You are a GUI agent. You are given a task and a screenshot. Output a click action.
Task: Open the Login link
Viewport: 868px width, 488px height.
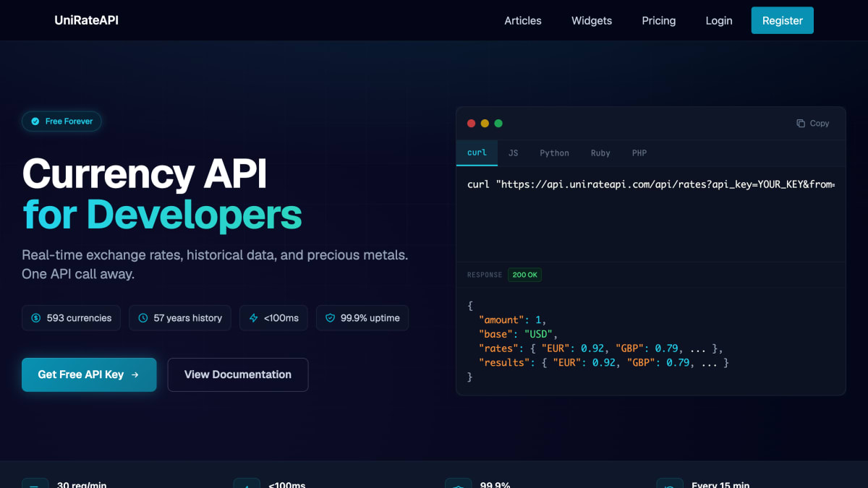click(719, 20)
